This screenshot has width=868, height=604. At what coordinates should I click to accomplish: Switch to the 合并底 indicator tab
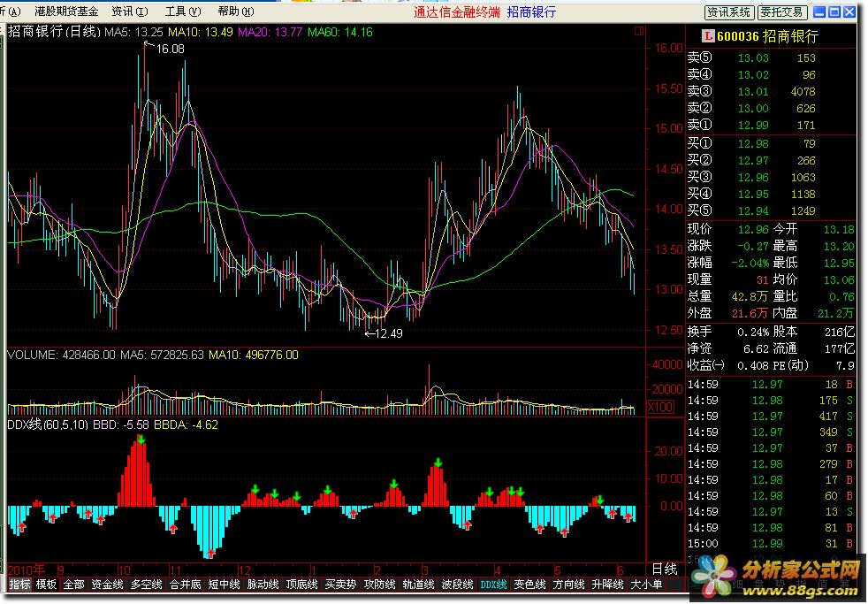[x=185, y=584]
